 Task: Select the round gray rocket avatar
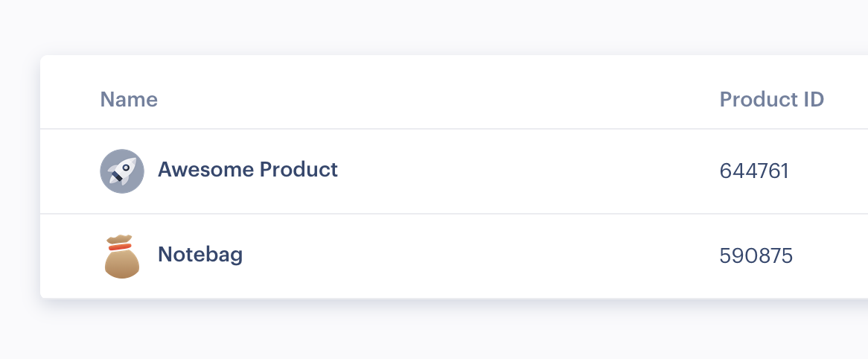(122, 171)
